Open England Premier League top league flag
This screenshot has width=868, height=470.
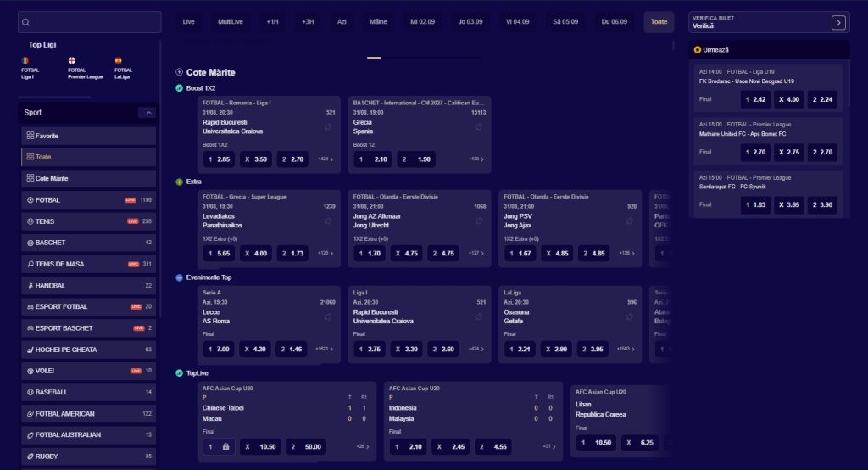pyautogui.click(x=71, y=60)
